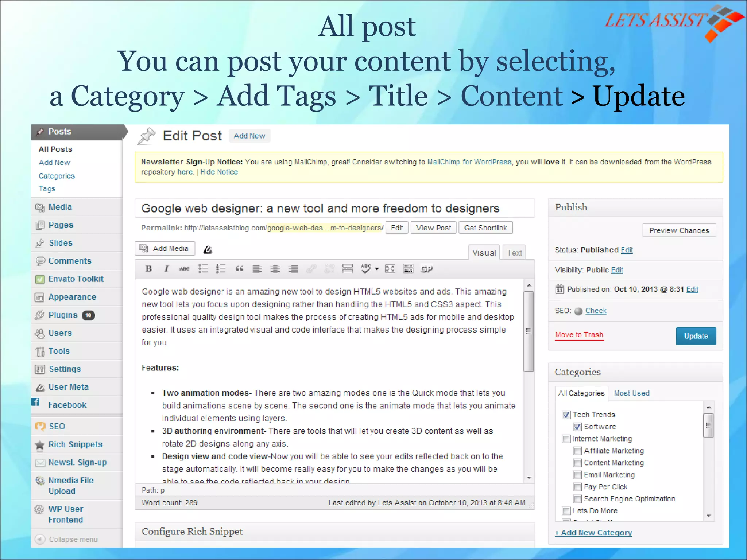Open Envato Toolkit in sidebar
The width and height of the screenshot is (747, 560).
[77, 279]
